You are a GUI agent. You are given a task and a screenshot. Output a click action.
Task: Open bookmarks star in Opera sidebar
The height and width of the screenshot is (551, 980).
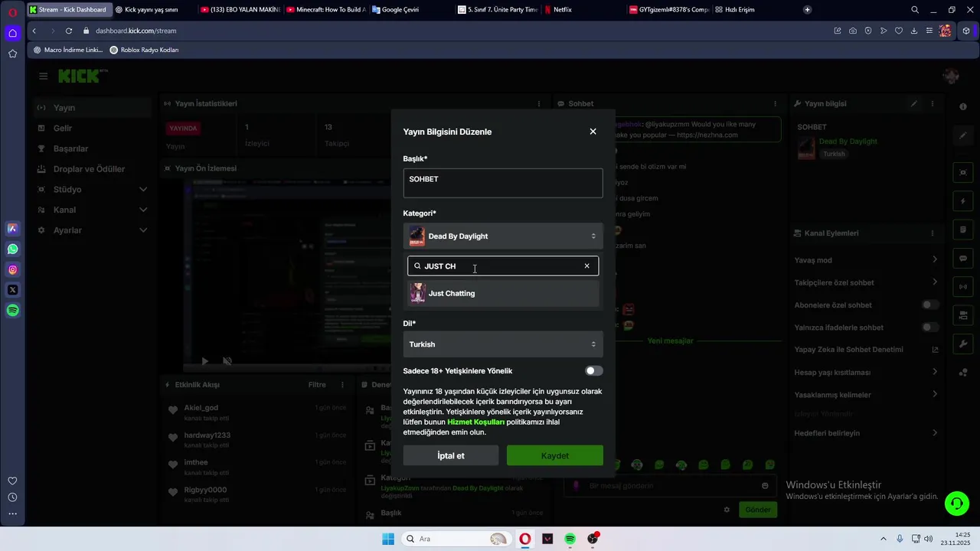tap(12, 54)
